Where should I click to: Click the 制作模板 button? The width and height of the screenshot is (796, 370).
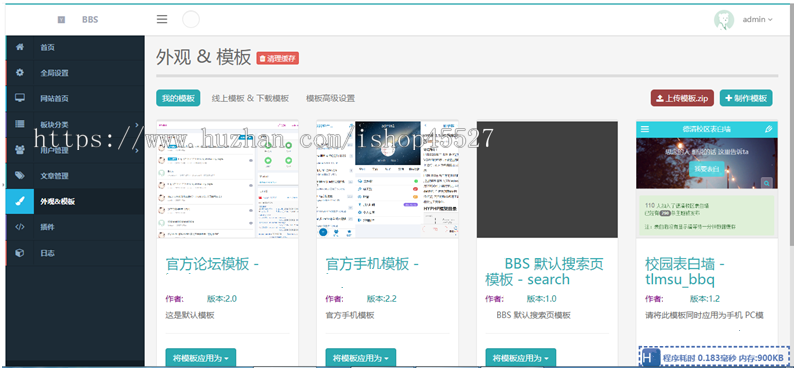tap(746, 98)
